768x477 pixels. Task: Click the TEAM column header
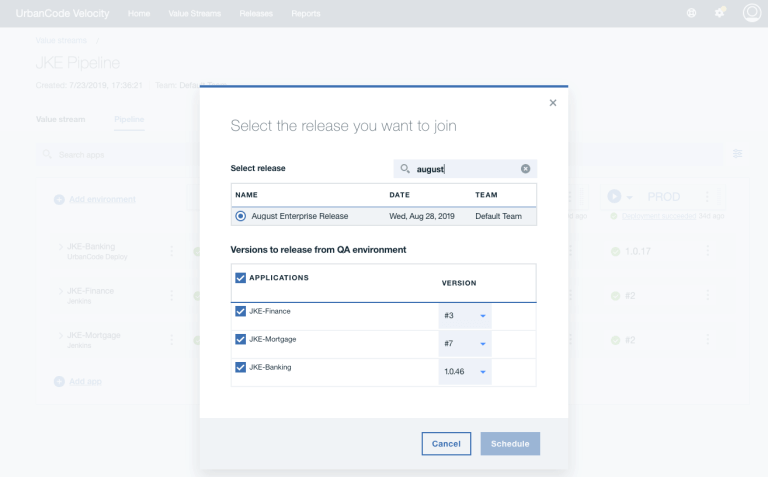click(x=486, y=194)
